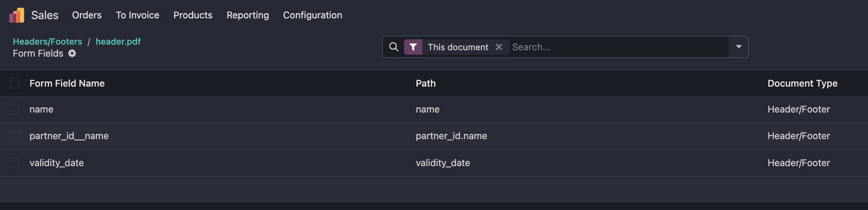Screen dimensions: 868x210
Task: Tick the validity_date row checkbox
Action: point(15,163)
